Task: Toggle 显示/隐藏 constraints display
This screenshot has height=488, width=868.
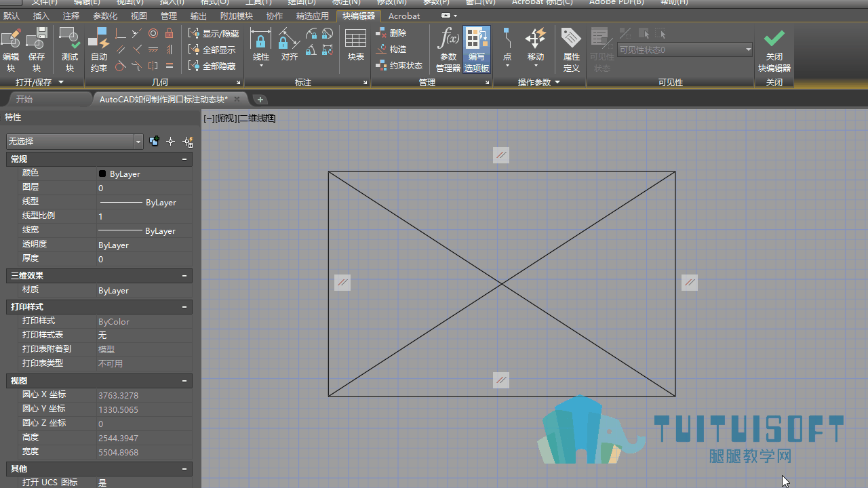Action: click(x=214, y=33)
